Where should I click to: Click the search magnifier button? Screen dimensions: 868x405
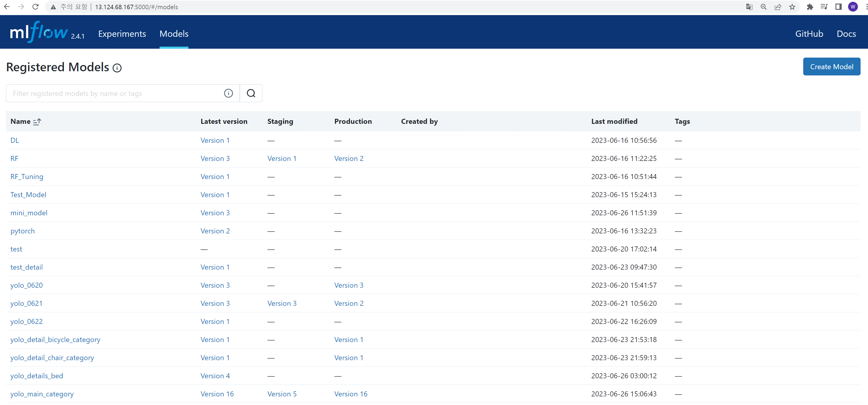pyautogui.click(x=251, y=93)
